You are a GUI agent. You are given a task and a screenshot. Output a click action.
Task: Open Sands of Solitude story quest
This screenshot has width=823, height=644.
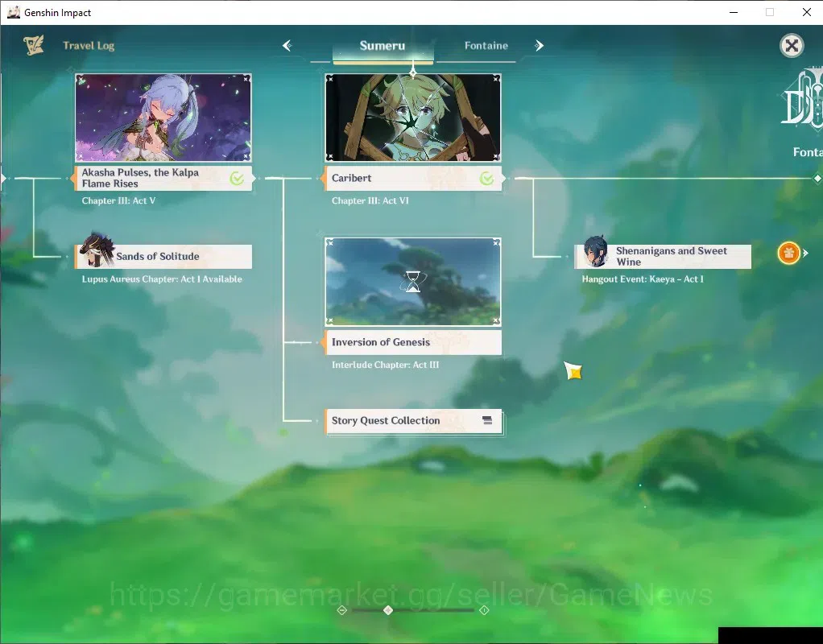(x=163, y=256)
